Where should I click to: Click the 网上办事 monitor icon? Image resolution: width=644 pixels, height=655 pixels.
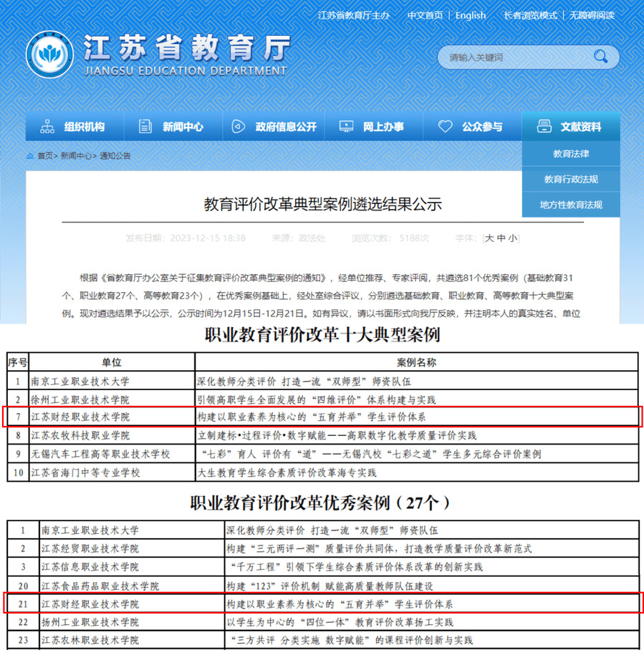pos(346,126)
